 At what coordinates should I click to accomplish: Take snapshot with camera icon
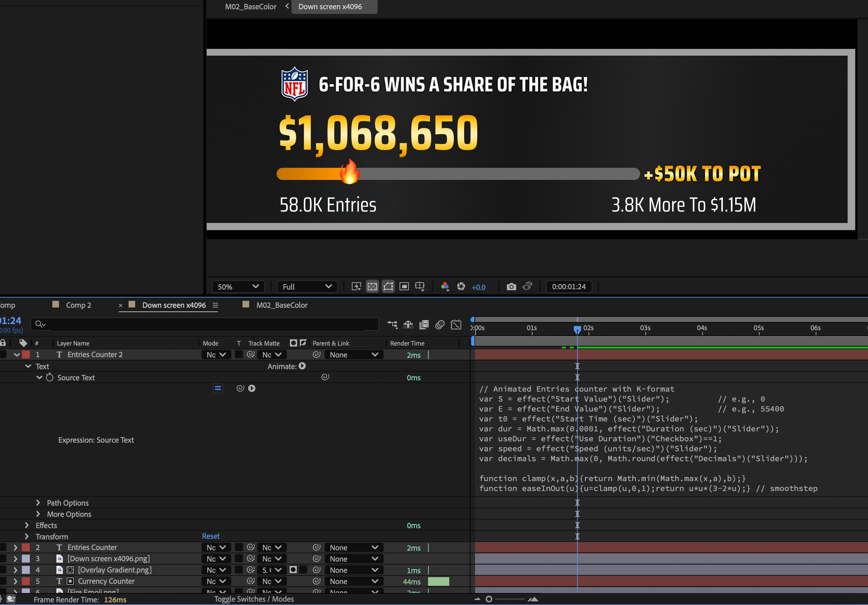(511, 287)
